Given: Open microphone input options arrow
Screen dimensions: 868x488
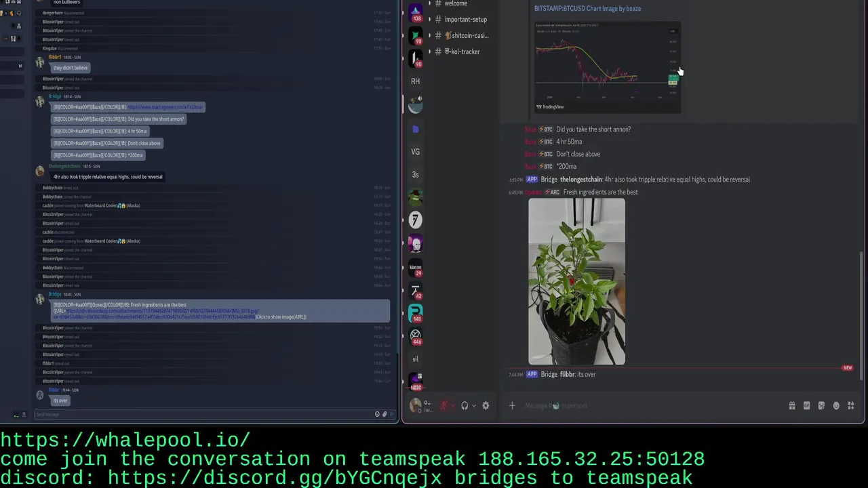Looking at the screenshot, I should pos(452,406).
